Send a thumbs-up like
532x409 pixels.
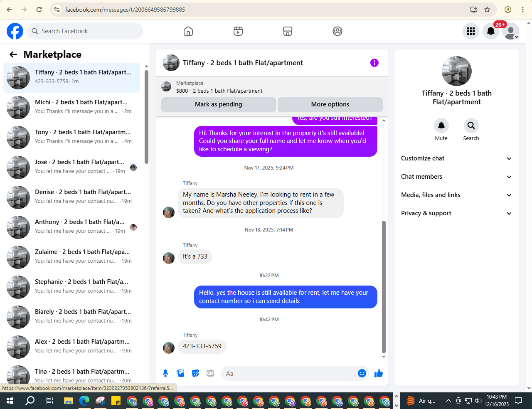click(x=379, y=373)
